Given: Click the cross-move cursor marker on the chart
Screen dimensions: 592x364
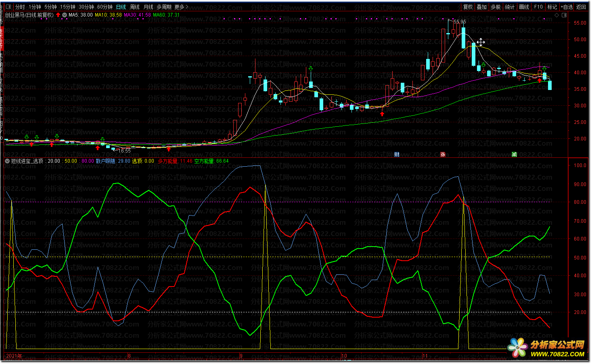Looking at the screenshot, I should click(481, 42).
